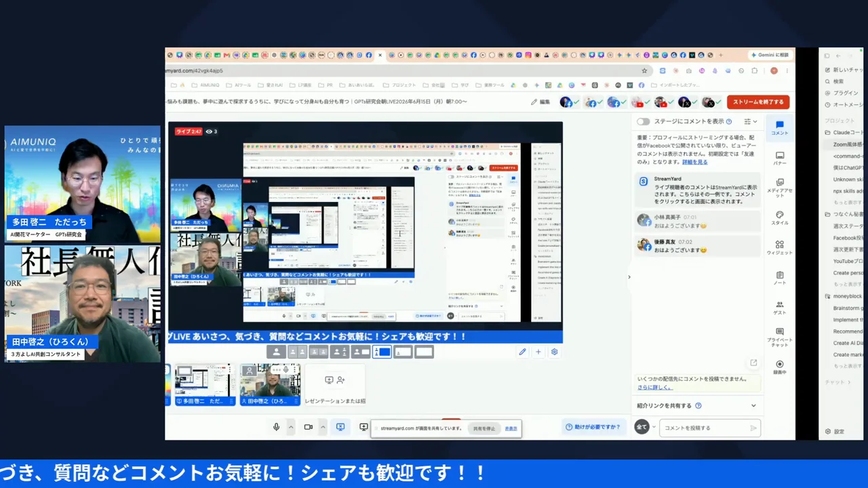
Task: Open the メディアアセット panel tab
Action: pyautogui.click(x=780, y=186)
